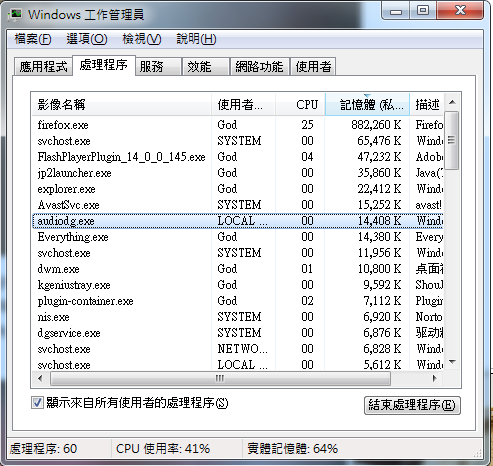
Task: Minimize the Task Manager window
Action: [396, 11]
